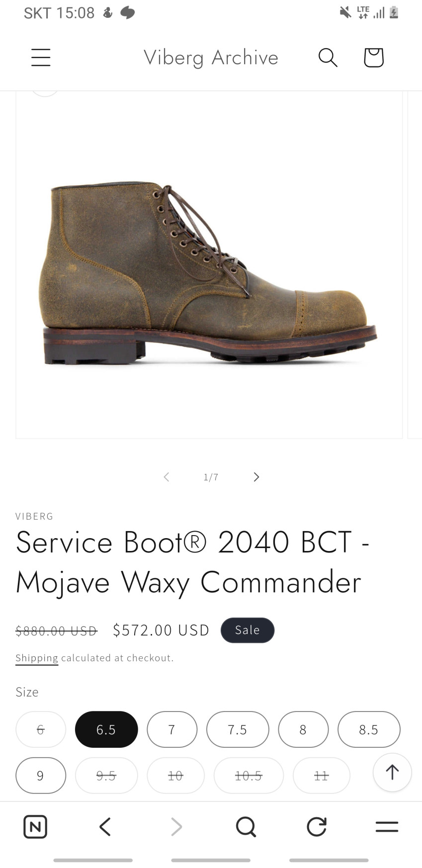422x868 pixels.
Task: Select size 7 option
Action: click(x=172, y=729)
